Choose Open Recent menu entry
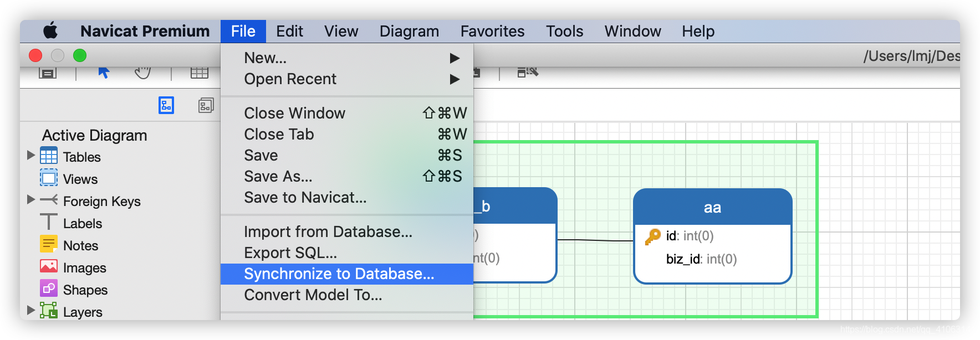Screen dimensions: 980x340 [347, 79]
